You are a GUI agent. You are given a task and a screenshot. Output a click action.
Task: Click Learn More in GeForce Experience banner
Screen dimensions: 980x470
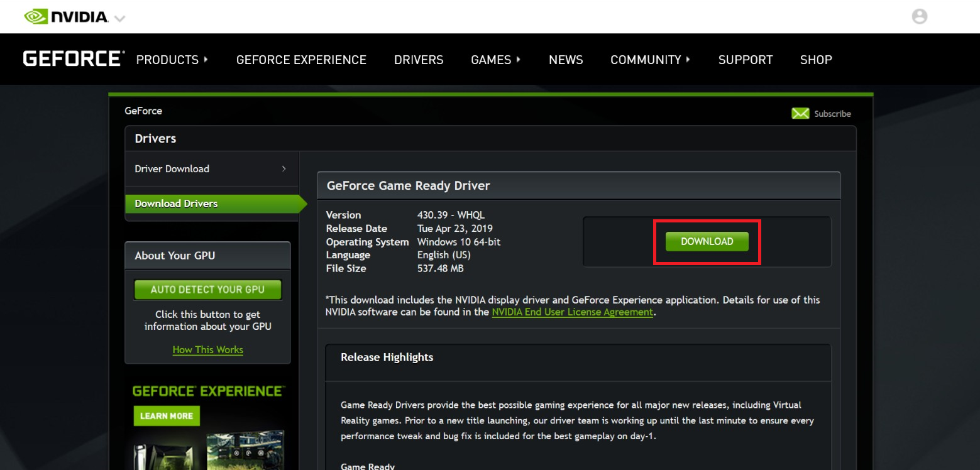(x=167, y=416)
